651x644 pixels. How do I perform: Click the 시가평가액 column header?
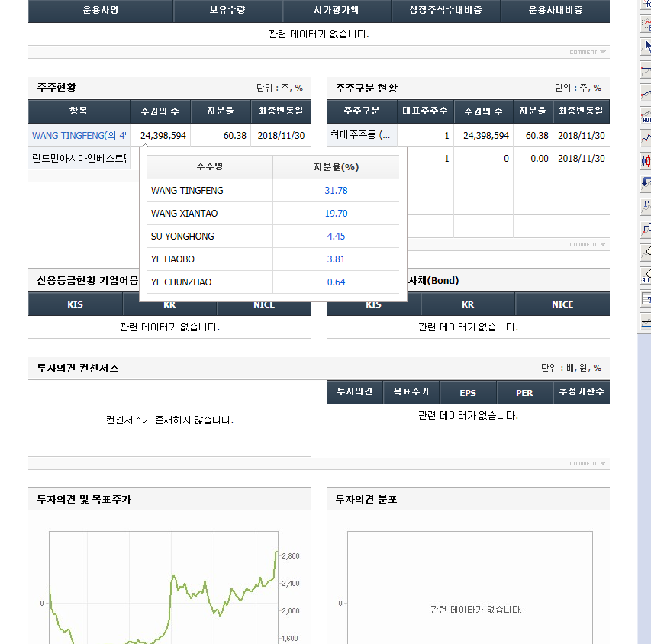337,11
